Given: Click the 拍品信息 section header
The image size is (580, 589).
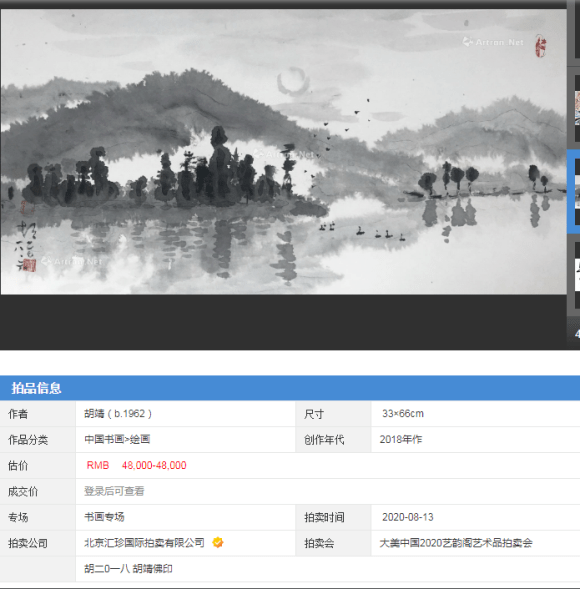Looking at the screenshot, I should pos(36,388).
